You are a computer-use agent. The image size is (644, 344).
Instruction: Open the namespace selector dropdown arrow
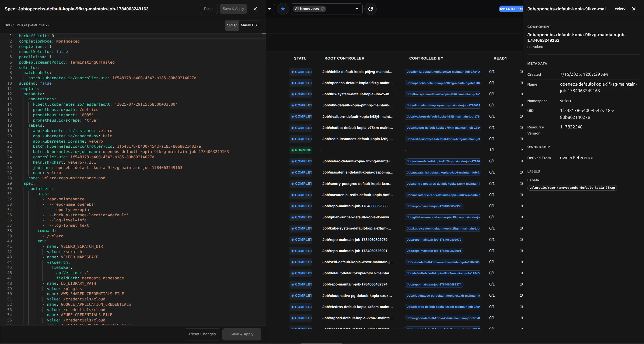click(357, 9)
